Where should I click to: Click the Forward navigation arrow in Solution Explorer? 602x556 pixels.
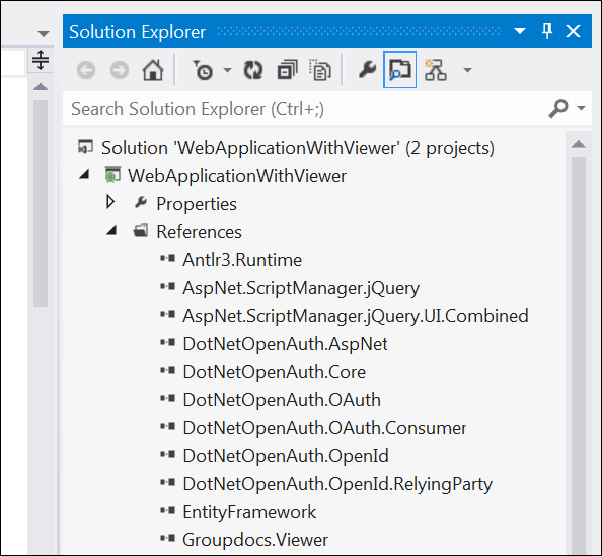tap(119, 70)
